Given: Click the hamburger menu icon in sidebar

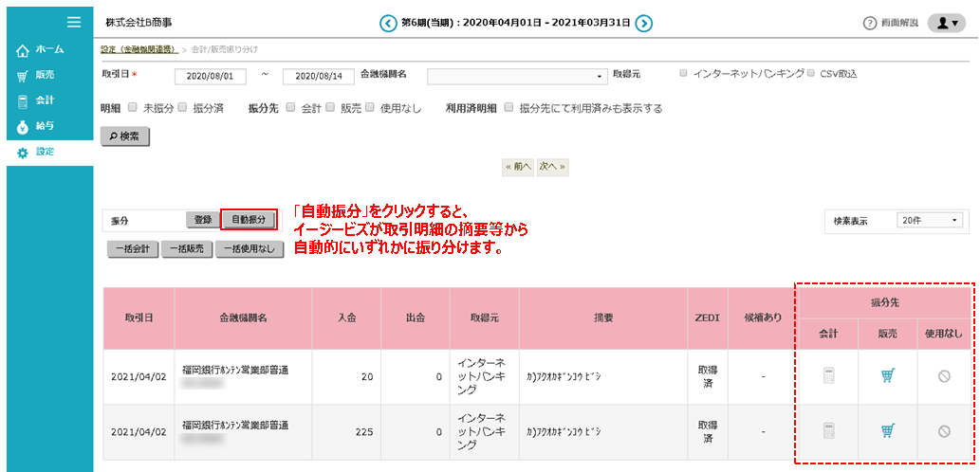Looking at the screenshot, I should [x=74, y=22].
